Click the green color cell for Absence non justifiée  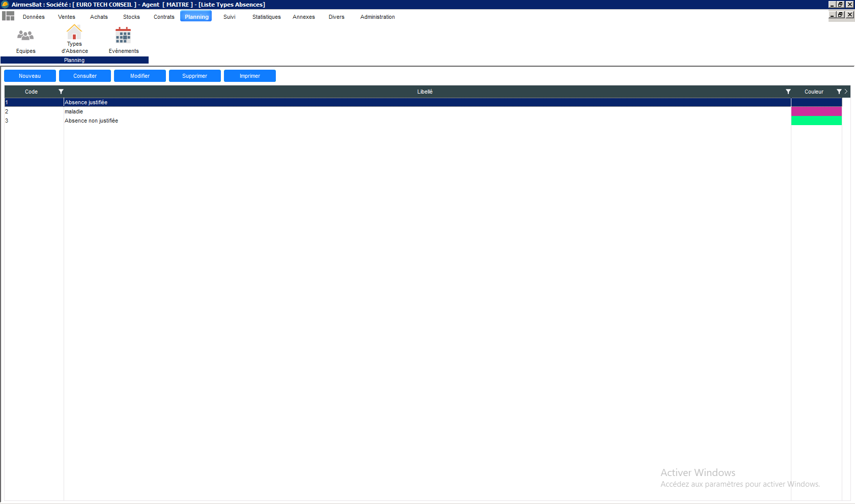point(816,121)
